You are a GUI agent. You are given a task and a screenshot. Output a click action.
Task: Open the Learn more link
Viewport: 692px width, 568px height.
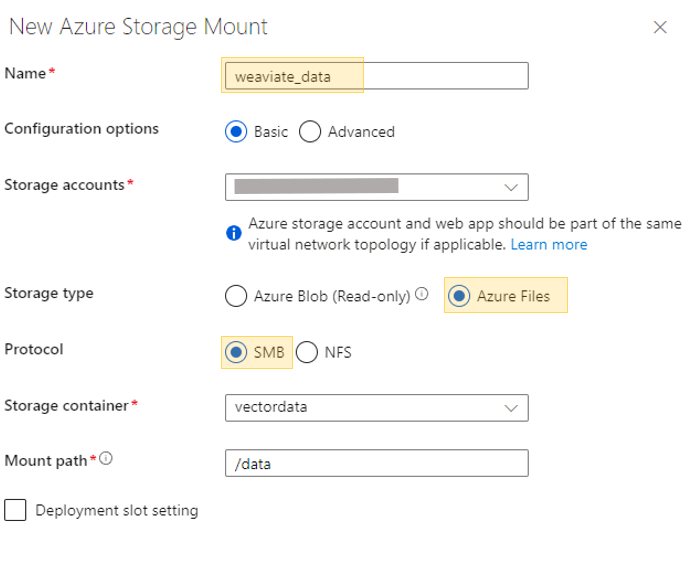click(549, 245)
